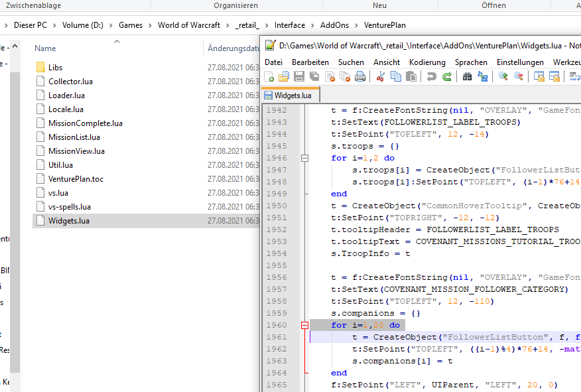Collapse the fold at line 1960
The height and width of the screenshot is (392, 581).
tap(305, 325)
